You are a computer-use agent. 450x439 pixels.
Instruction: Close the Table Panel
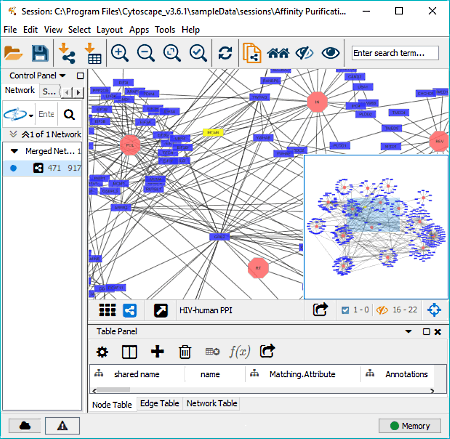(x=438, y=332)
